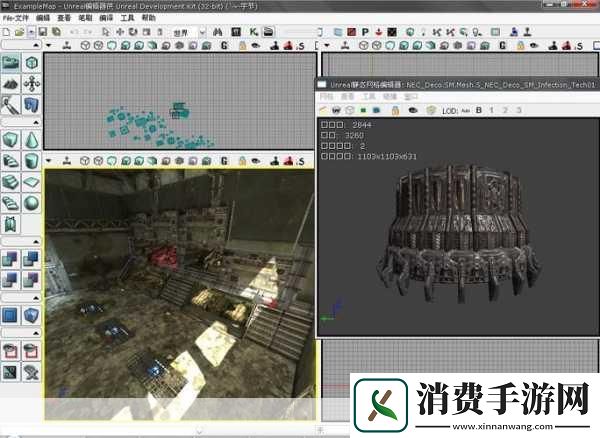The image size is (600, 438).
Task: Open a map with the folder icon
Action: click(19, 32)
